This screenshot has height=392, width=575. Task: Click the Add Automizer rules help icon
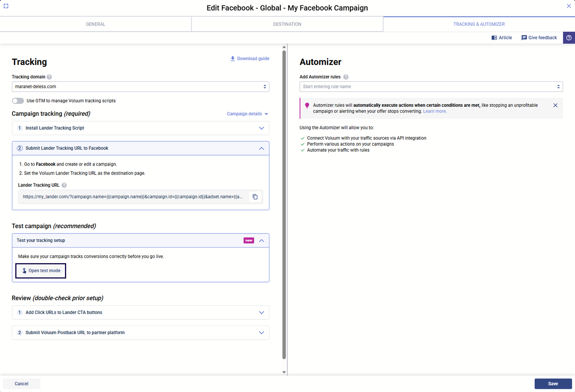(x=346, y=77)
